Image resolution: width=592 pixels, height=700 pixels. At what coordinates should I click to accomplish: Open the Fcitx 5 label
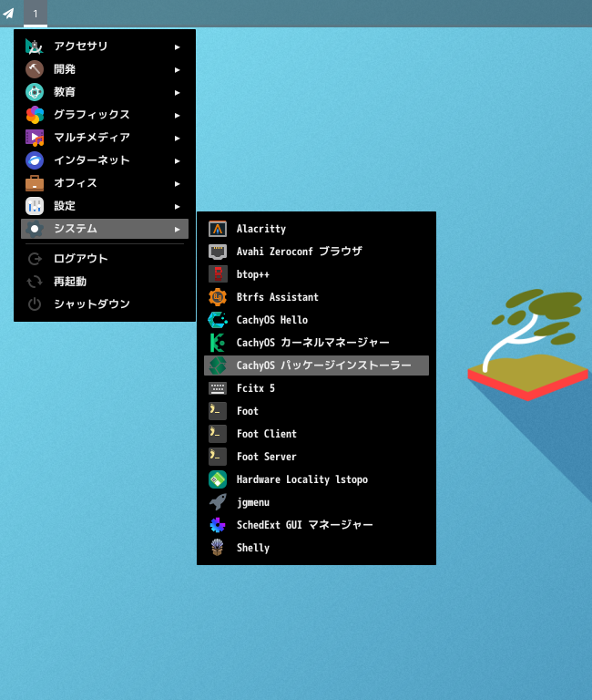point(255,388)
